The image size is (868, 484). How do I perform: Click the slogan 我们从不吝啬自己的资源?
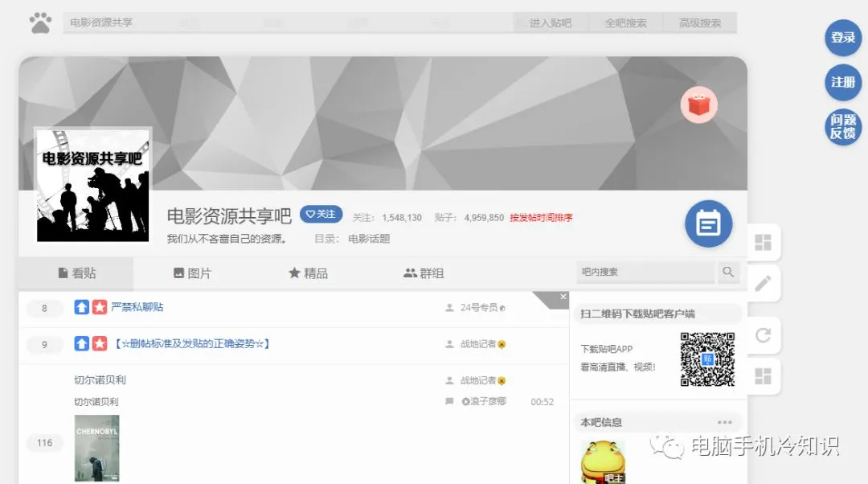[227, 239]
